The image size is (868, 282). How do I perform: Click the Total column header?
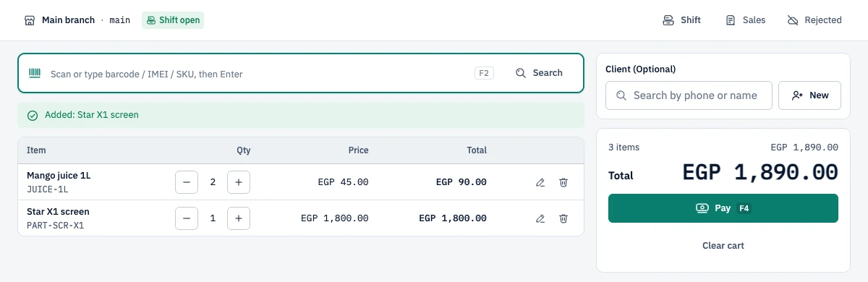[477, 150]
